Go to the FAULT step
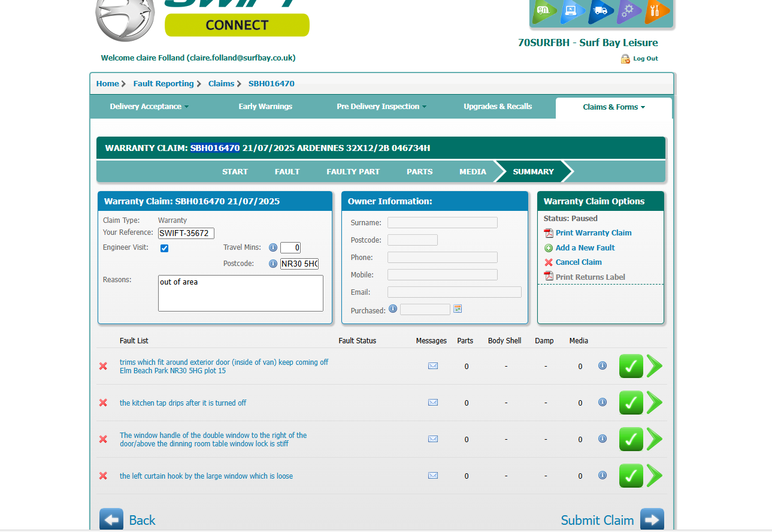 287,171
